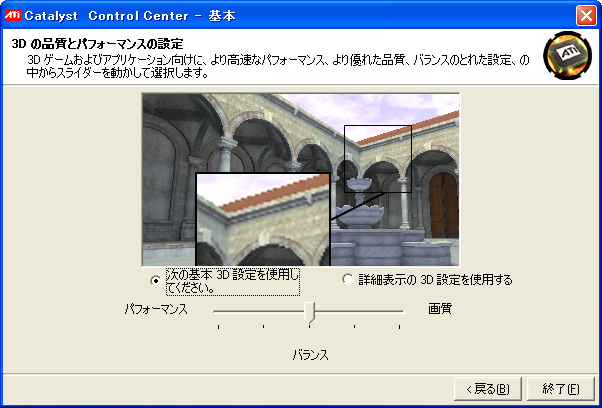Click the パフォーマンス label beside the slider
Screen dimensions: 602x408
click(157, 309)
